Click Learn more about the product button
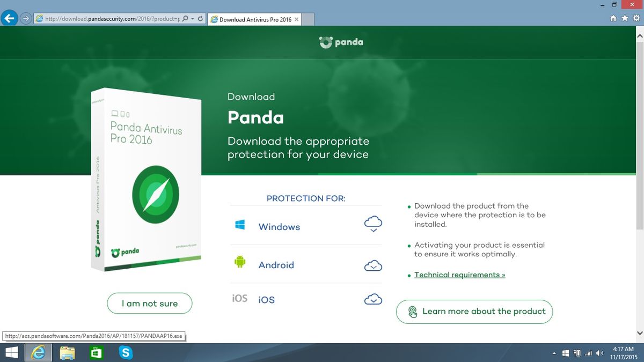Screen dimensions: 644x362 pyautogui.click(x=474, y=312)
